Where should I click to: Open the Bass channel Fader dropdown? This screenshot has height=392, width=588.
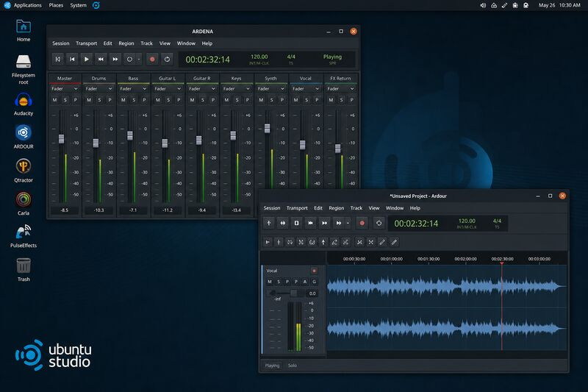coord(133,89)
